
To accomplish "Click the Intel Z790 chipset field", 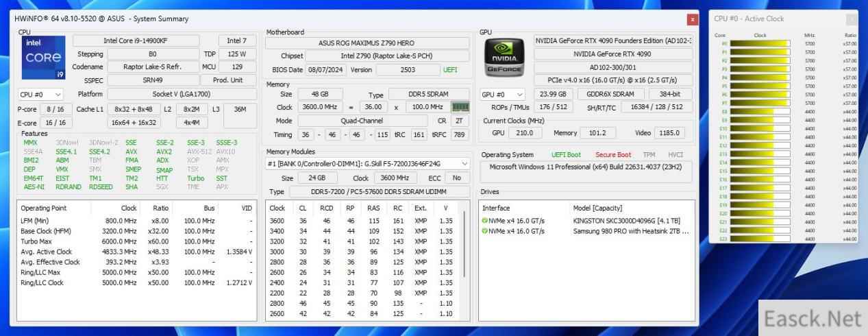I will coord(388,56).
